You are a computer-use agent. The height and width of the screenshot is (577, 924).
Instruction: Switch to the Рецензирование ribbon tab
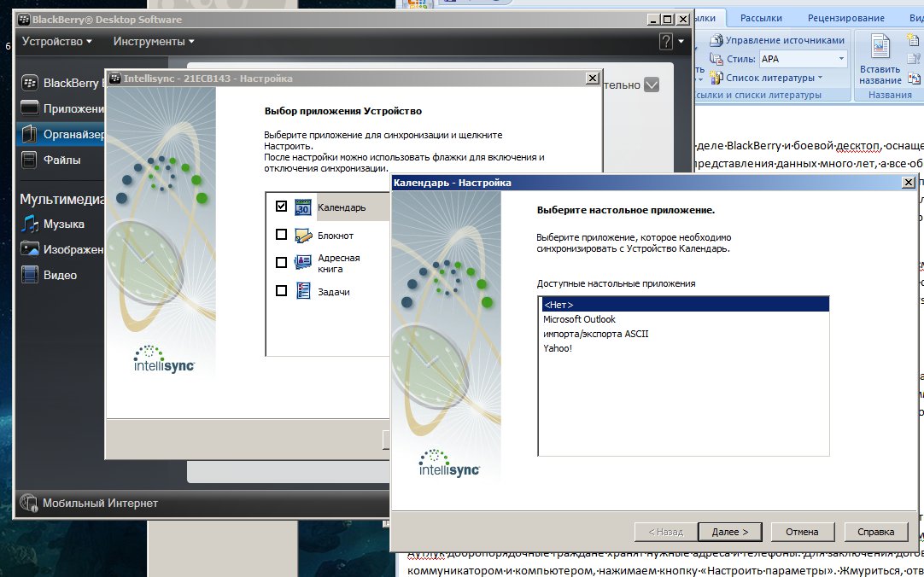[x=845, y=18]
